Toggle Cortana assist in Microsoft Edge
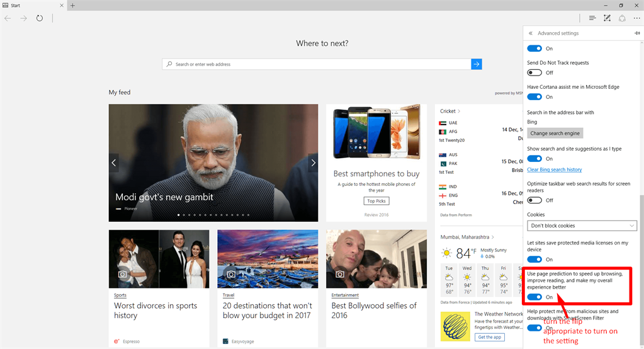The image size is (644, 349). pos(534,97)
